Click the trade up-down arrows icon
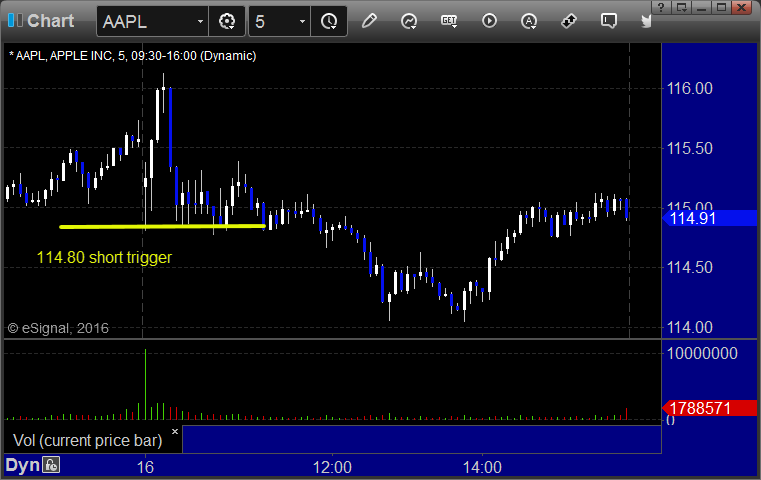Screen dimensions: 761x480 (568, 21)
